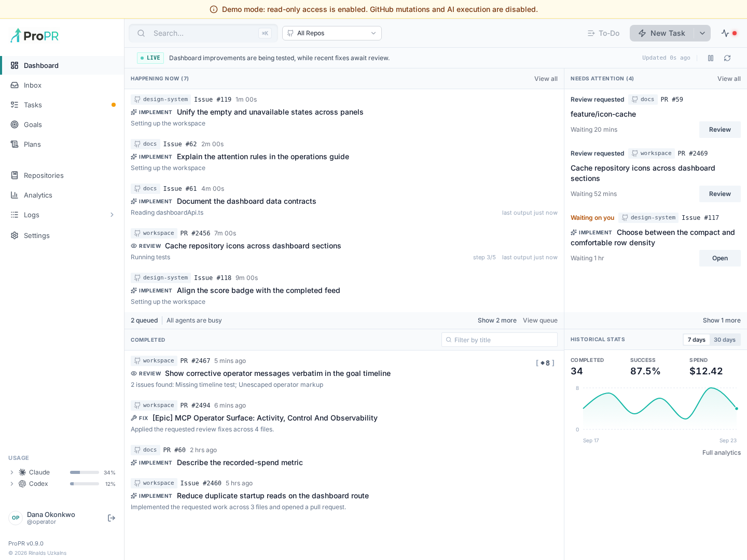Click the Goals target icon in sidebar
This screenshot has width=747, height=560.
[15, 124]
